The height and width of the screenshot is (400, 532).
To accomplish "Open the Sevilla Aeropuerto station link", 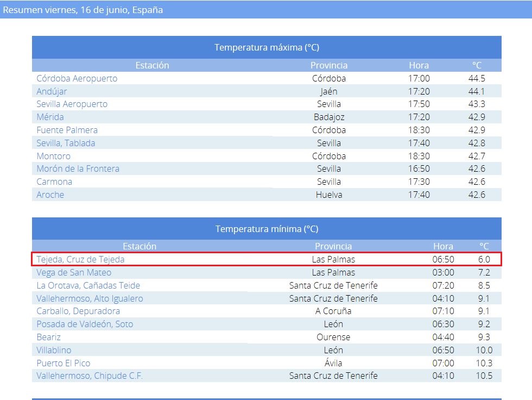I will click(72, 104).
